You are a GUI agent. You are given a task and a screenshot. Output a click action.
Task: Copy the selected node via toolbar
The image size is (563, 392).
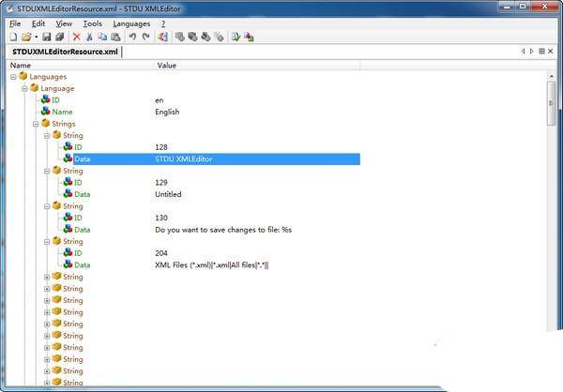(102, 37)
